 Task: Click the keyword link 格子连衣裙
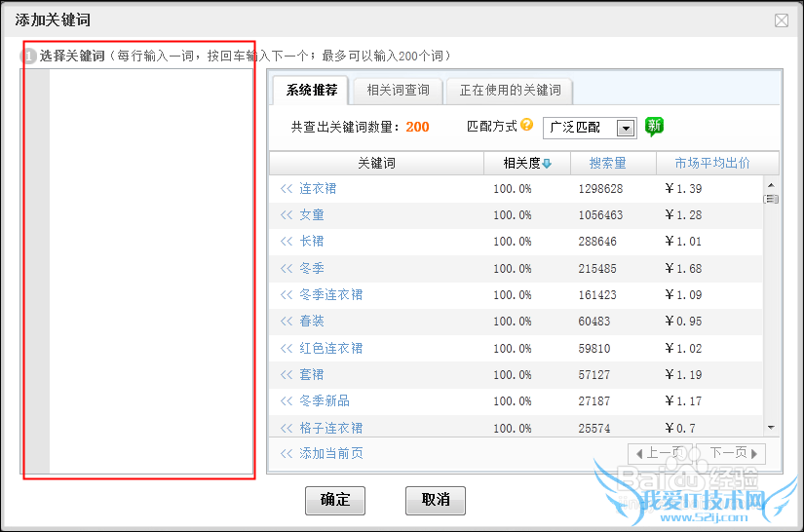(x=330, y=428)
